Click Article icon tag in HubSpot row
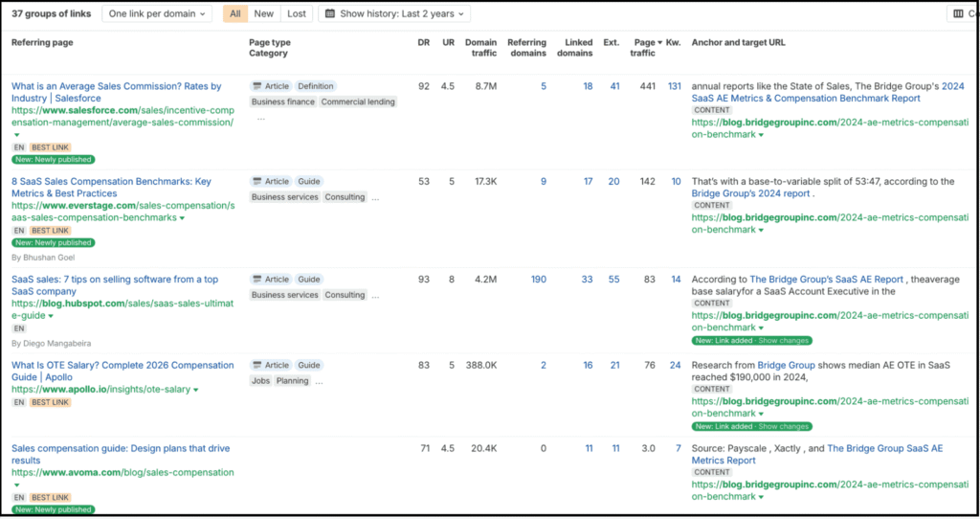Screen dimensions: 980x519 click(x=270, y=280)
